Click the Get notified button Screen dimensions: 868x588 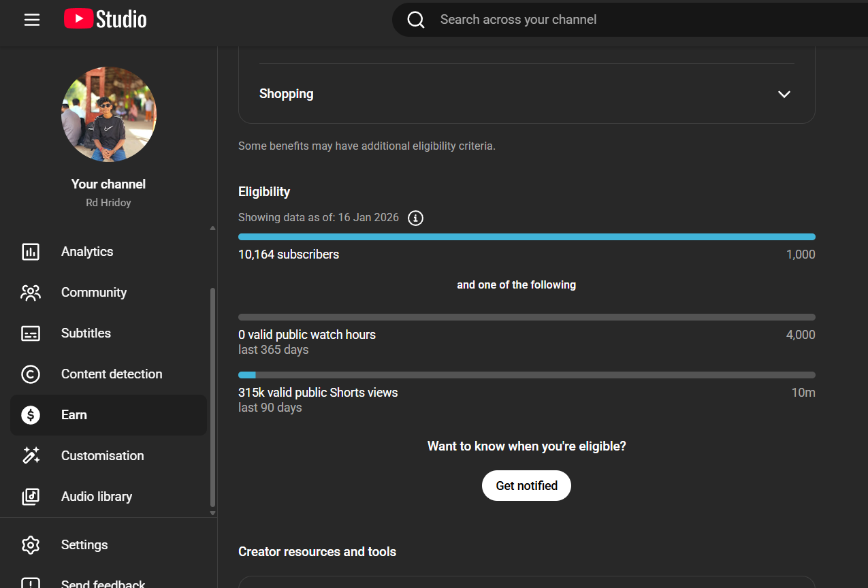pos(526,485)
